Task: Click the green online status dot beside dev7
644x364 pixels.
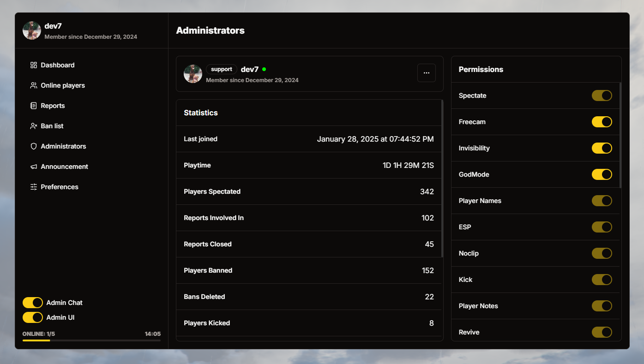Action: click(264, 69)
